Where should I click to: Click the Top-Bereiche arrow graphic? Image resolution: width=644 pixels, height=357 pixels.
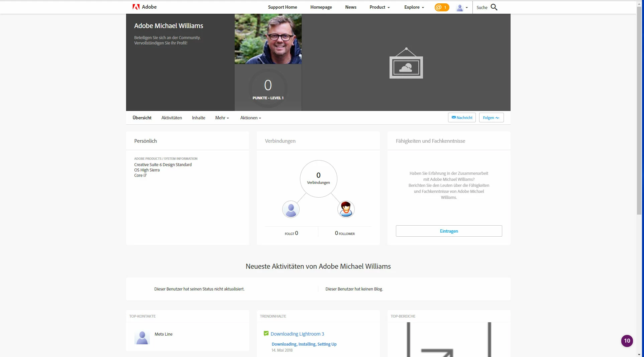(449, 340)
